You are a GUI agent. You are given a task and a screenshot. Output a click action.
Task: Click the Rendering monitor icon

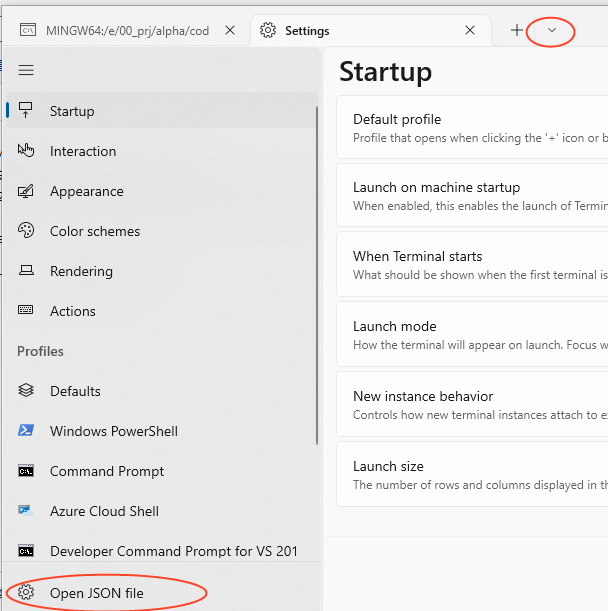[x=27, y=271]
